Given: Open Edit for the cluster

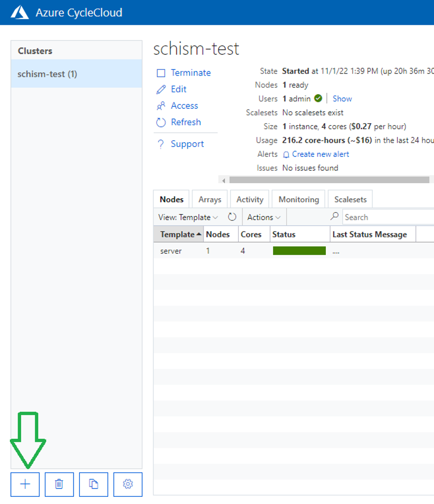Looking at the screenshot, I should tap(179, 89).
